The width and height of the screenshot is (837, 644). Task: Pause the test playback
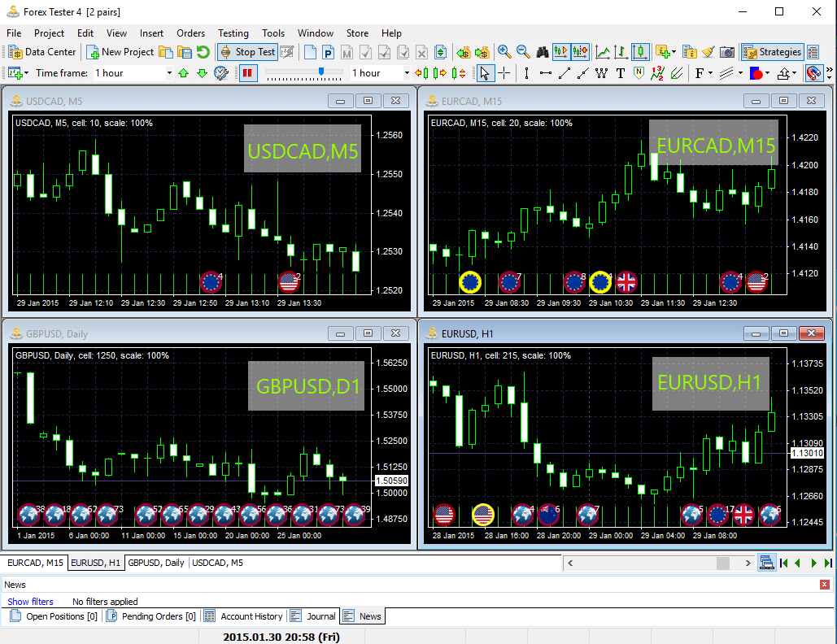click(x=247, y=73)
